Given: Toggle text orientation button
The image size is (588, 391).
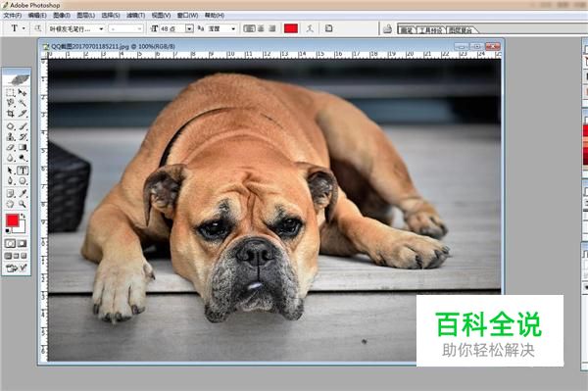Looking at the screenshot, I should click(37, 28).
